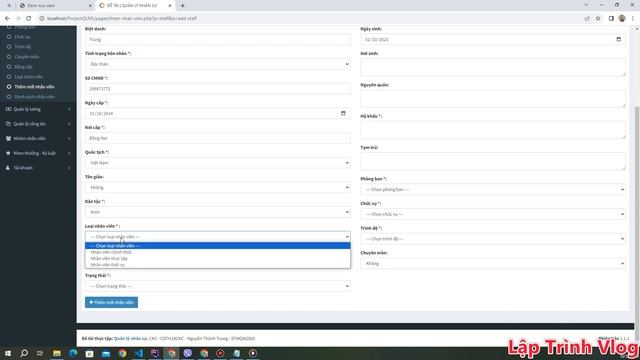Open the Mail app from the taskbar

click(106, 353)
